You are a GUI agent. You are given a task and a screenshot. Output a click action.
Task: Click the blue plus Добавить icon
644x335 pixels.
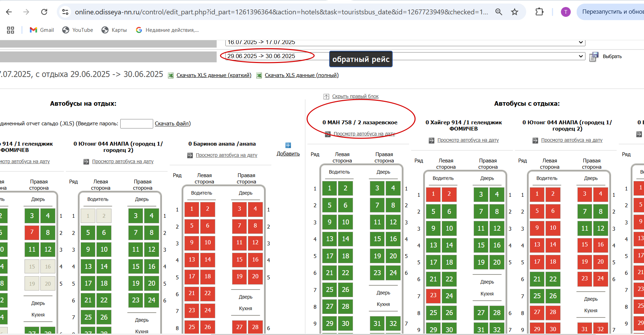tap(288, 145)
